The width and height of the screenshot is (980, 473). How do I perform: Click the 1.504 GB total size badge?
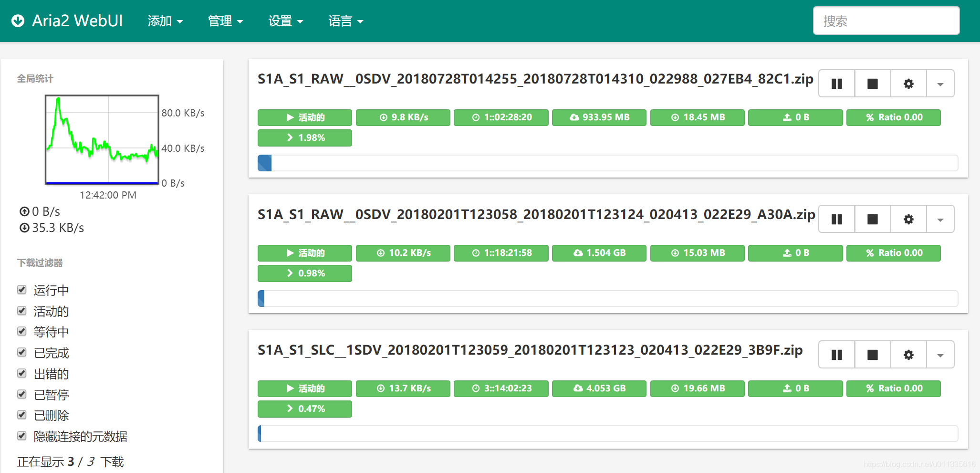[599, 253]
